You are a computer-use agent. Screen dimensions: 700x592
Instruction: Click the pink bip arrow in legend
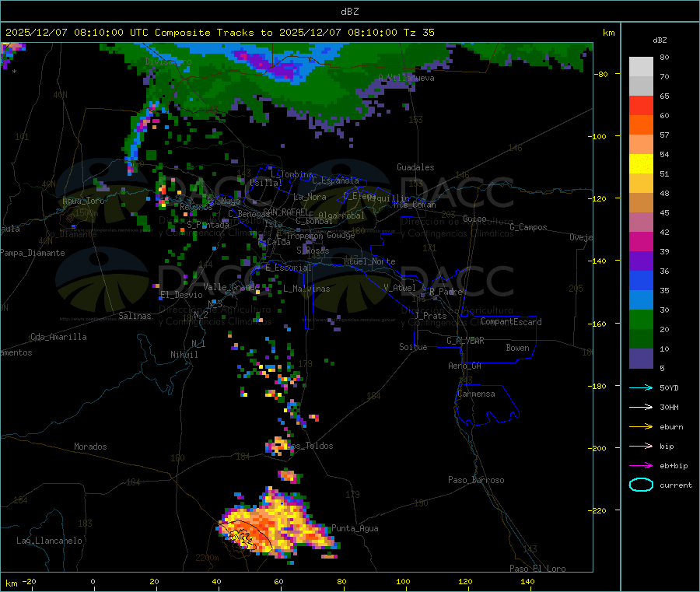pos(641,446)
